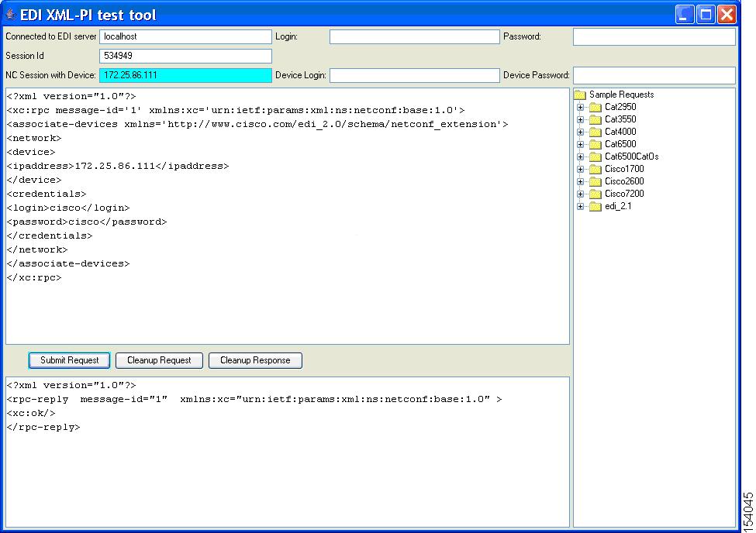
Task: Focus the Device Login input field
Action: click(415, 75)
